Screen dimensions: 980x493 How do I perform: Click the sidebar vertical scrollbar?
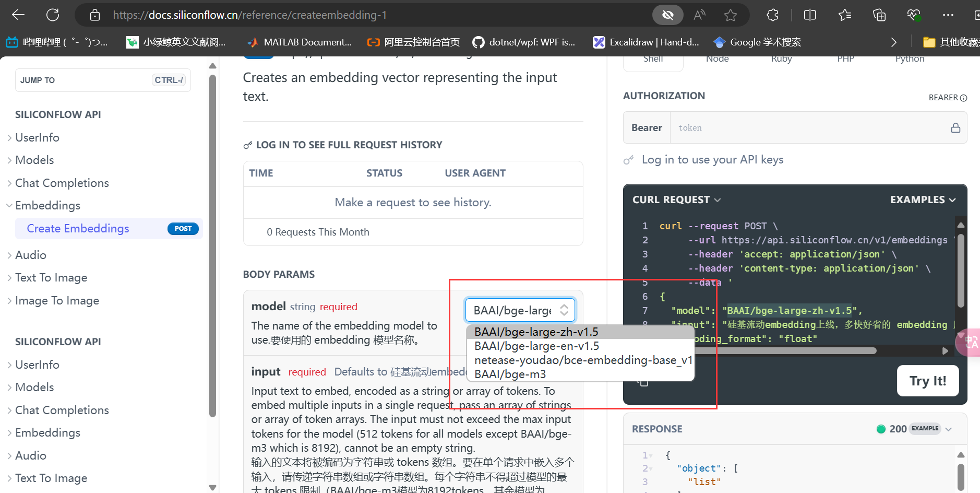[212, 245]
